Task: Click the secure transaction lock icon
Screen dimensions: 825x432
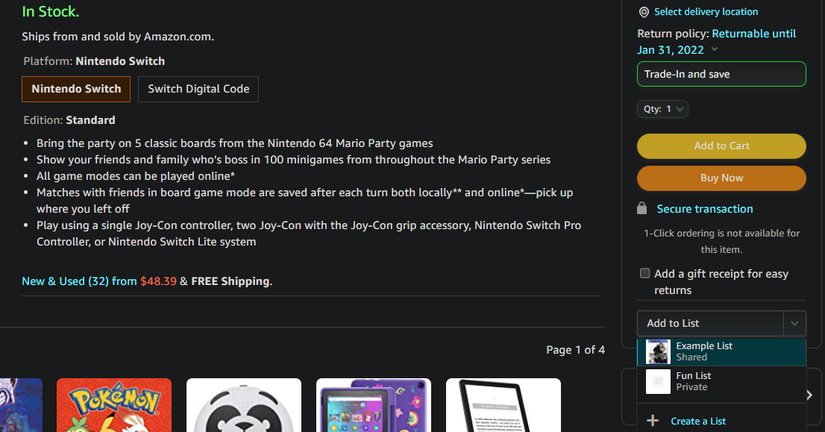Action: click(x=641, y=209)
